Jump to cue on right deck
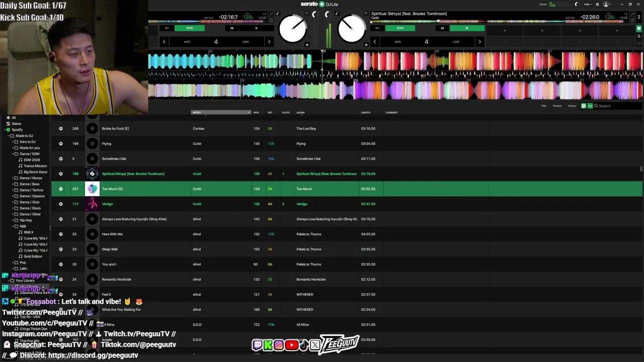The height and width of the screenshot is (362, 644). [x=442, y=28]
